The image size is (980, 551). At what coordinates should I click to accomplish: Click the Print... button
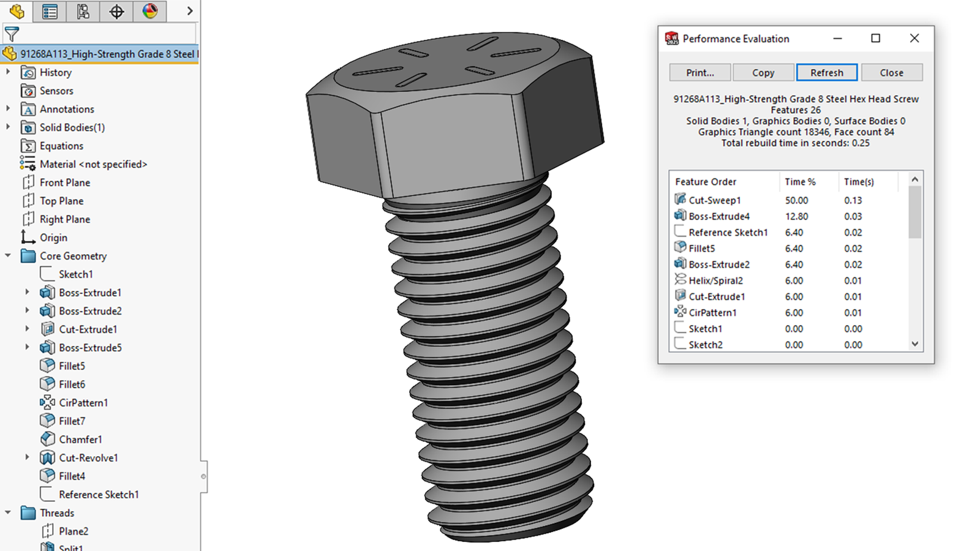pyautogui.click(x=699, y=73)
